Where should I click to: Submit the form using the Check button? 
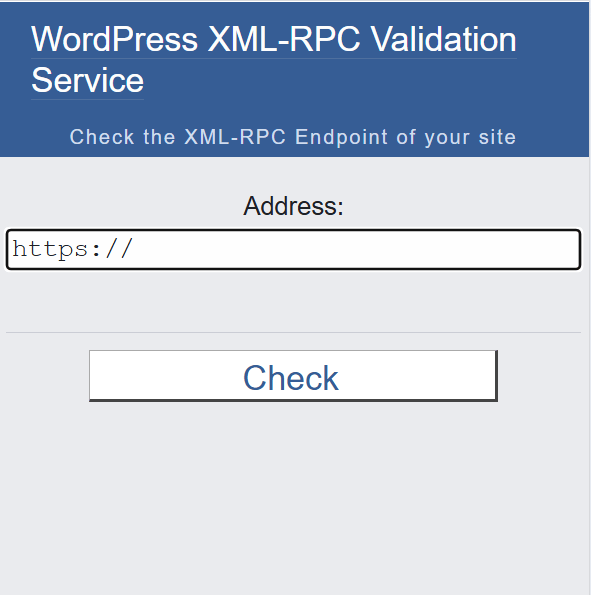click(x=293, y=376)
